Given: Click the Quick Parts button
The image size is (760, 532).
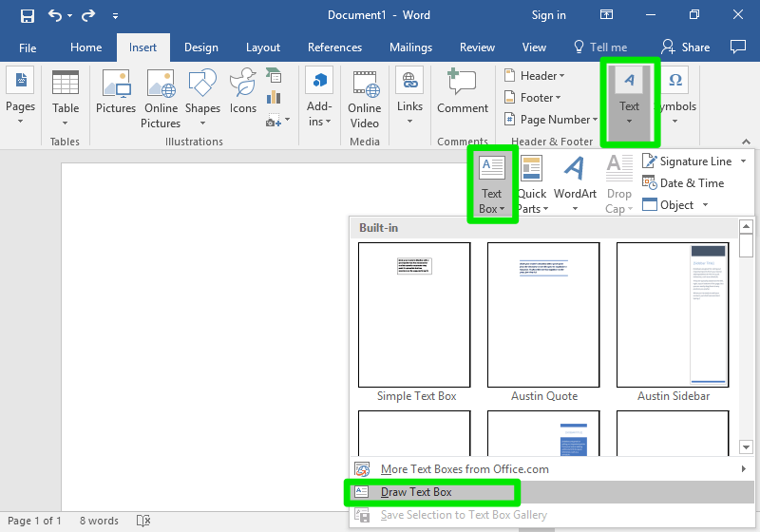Looking at the screenshot, I should click(x=531, y=184).
